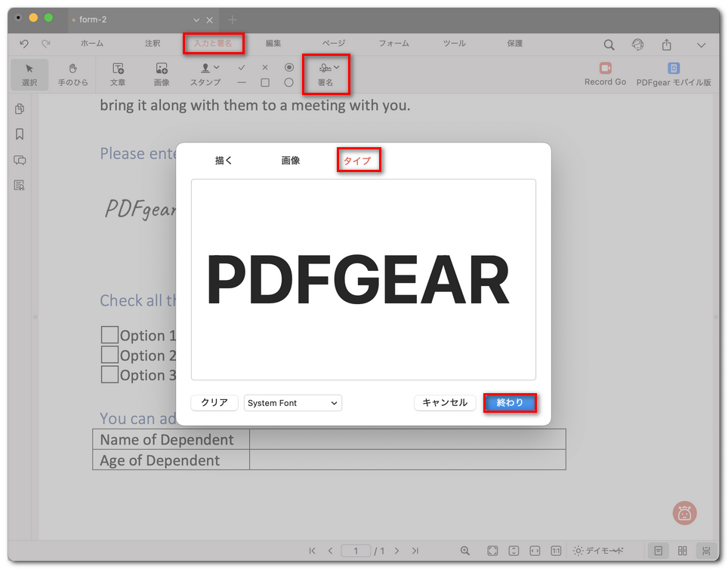Click the actual size 1:1 icon
The width and height of the screenshot is (728, 569).
(556, 550)
